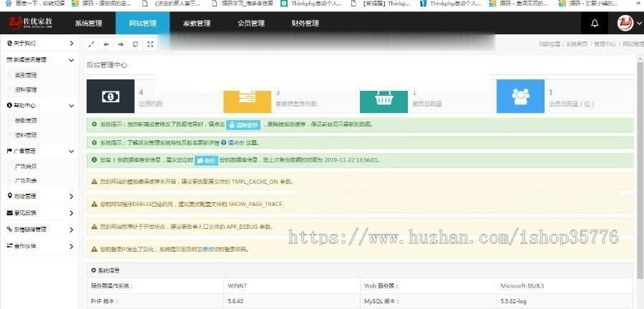Open 资料管理 under 帮助中心

click(x=26, y=135)
